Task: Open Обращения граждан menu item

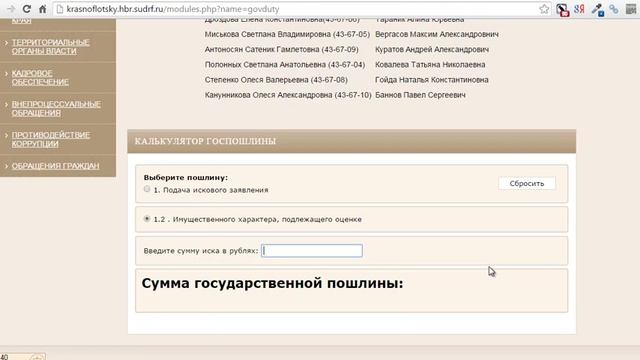Action: pos(55,166)
